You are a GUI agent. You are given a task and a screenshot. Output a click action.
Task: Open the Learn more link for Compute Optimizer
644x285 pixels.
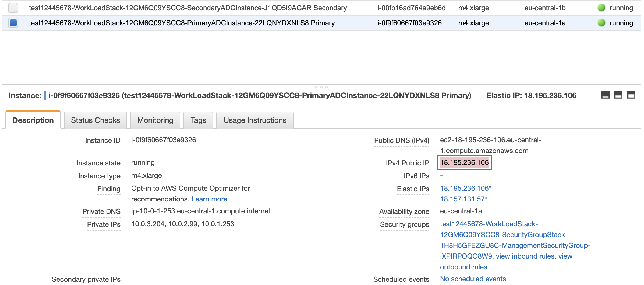pos(209,199)
